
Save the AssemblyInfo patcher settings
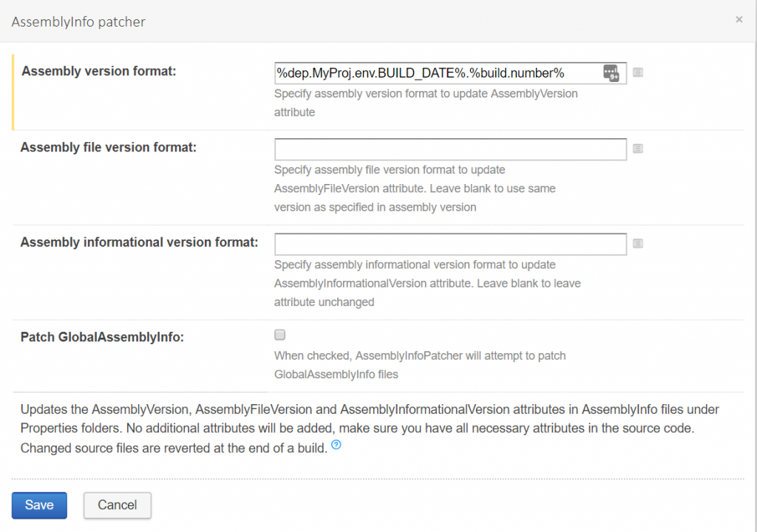[x=39, y=505]
